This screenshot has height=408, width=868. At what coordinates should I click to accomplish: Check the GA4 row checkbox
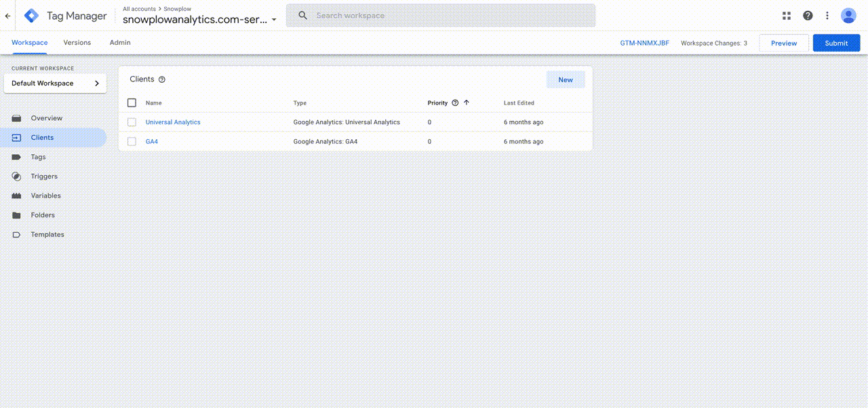point(132,141)
